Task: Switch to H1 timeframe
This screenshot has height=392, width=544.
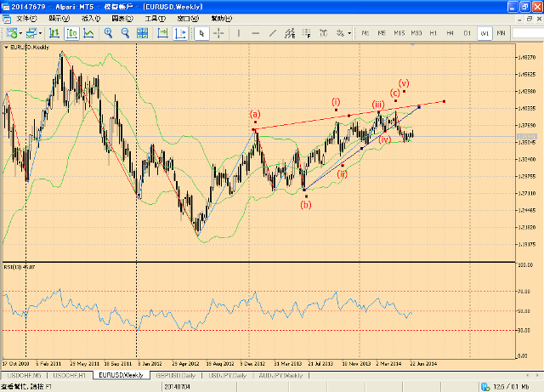Action: pyautogui.click(x=433, y=33)
